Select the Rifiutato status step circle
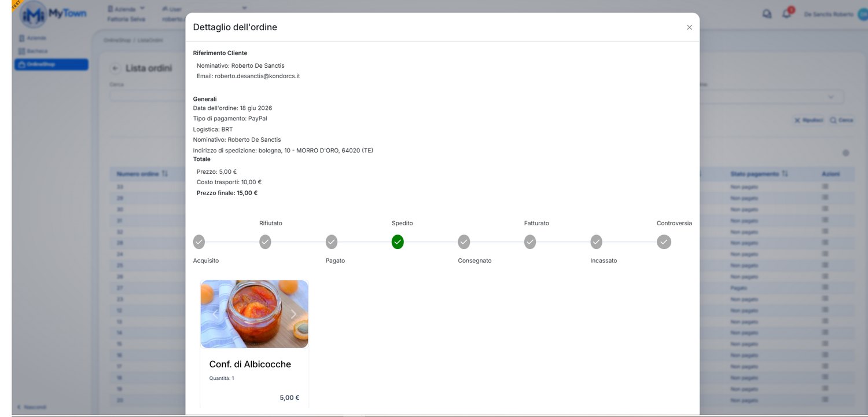The image size is (868, 417). (x=265, y=242)
